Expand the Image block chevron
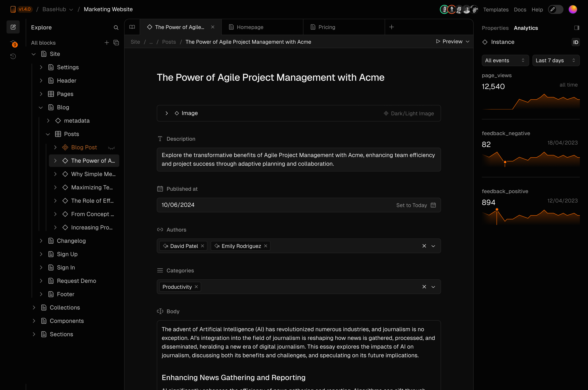This screenshot has width=588, height=390. [x=167, y=113]
